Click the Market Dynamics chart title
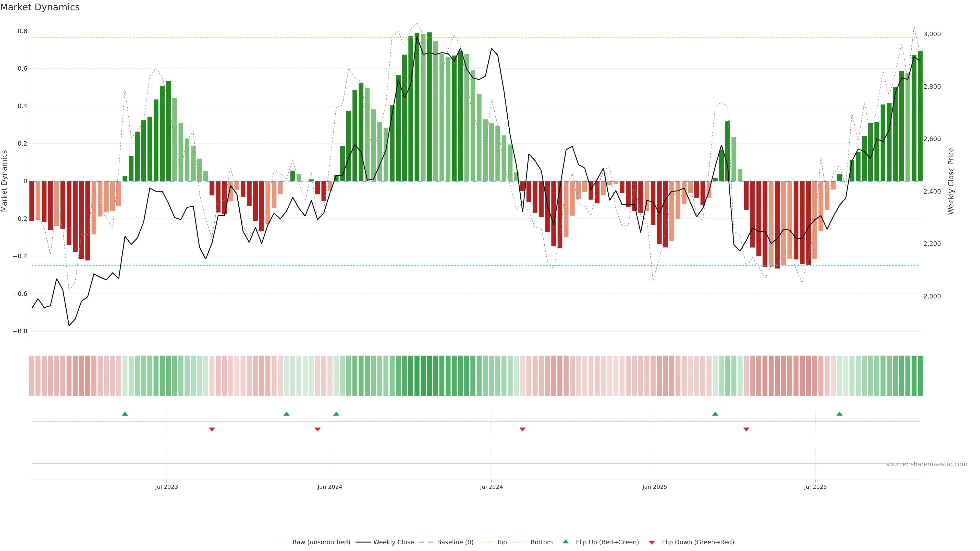The height and width of the screenshot is (551, 980). coord(40,7)
